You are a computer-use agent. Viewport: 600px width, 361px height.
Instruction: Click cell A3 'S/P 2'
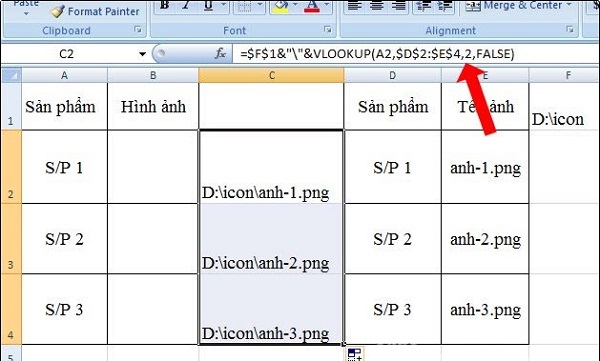coord(64,238)
